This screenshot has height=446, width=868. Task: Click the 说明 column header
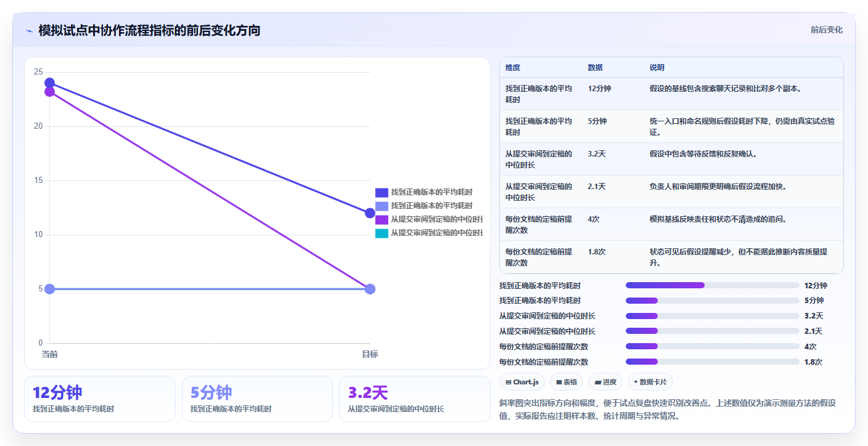click(657, 68)
